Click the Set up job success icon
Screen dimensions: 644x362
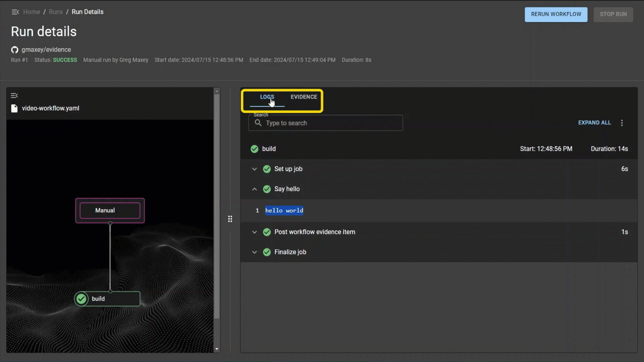click(267, 169)
